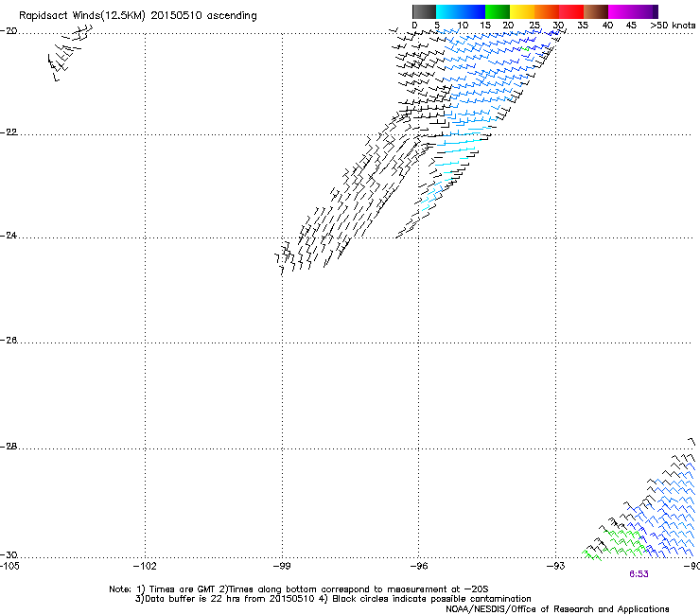Click the '-93' longitude axis label
This screenshot has width=700, height=615.
click(555, 567)
